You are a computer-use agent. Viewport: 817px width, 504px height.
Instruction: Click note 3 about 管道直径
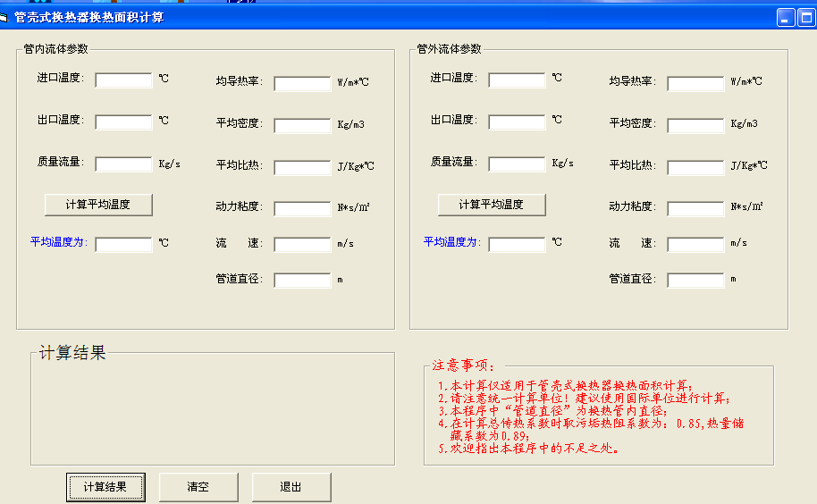(552, 411)
